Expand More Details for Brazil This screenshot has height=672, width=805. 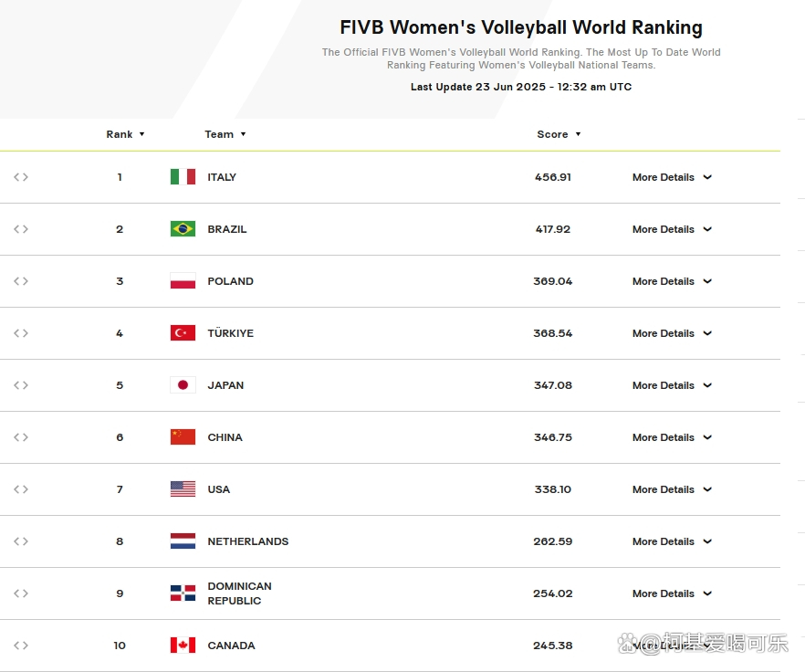672,229
